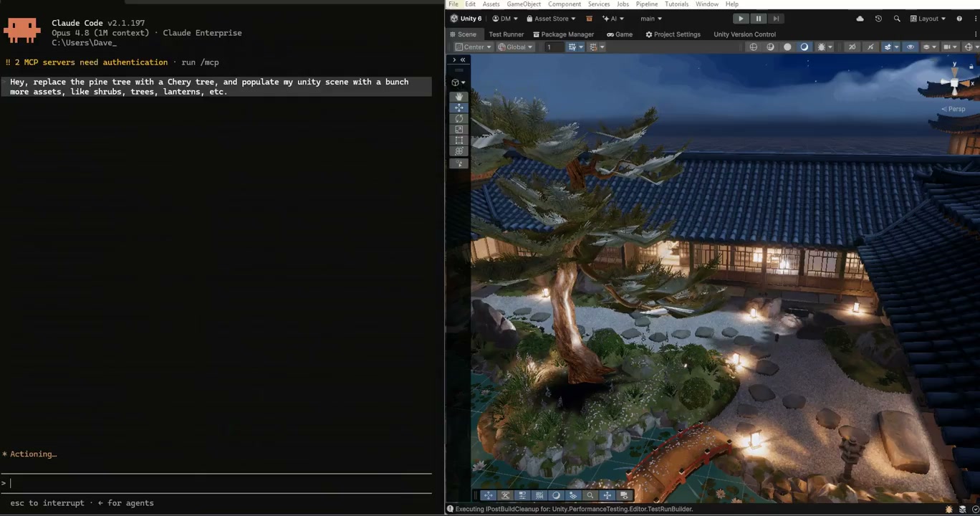
Task: Open the undo history clock icon
Action: [x=878, y=19]
